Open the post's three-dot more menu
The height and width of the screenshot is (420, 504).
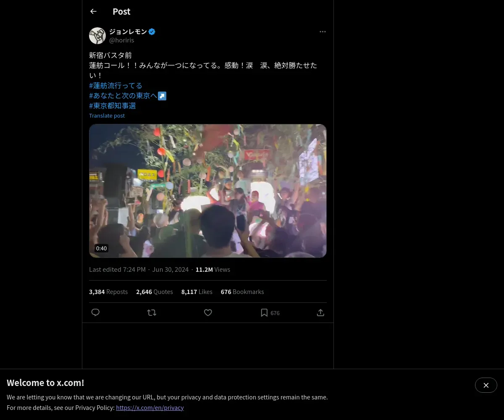[x=323, y=31]
